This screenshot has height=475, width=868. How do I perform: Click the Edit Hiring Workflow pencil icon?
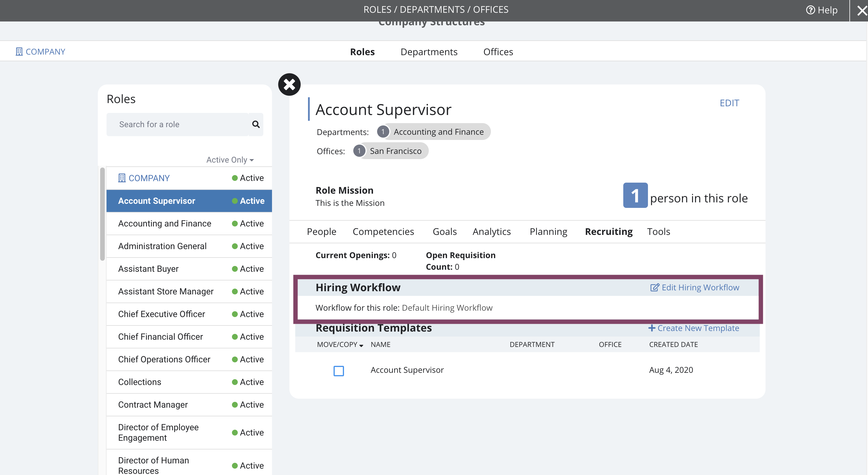click(x=654, y=287)
